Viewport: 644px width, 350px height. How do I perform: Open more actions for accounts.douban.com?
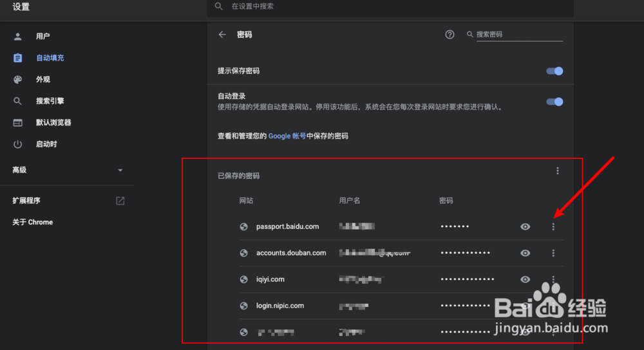553,253
